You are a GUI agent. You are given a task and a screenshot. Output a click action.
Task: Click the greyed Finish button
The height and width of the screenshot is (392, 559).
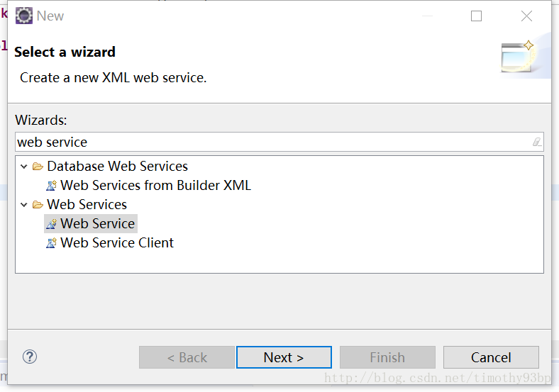pos(387,357)
